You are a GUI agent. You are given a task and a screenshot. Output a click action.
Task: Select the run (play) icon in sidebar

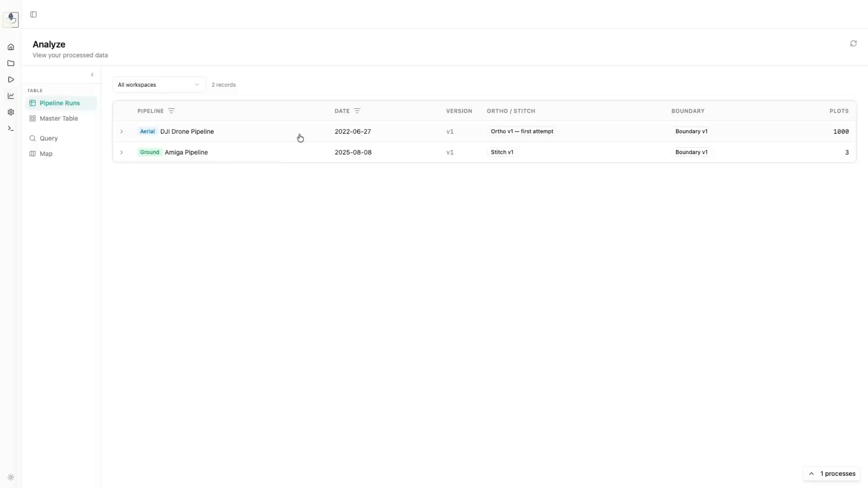(10, 80)
